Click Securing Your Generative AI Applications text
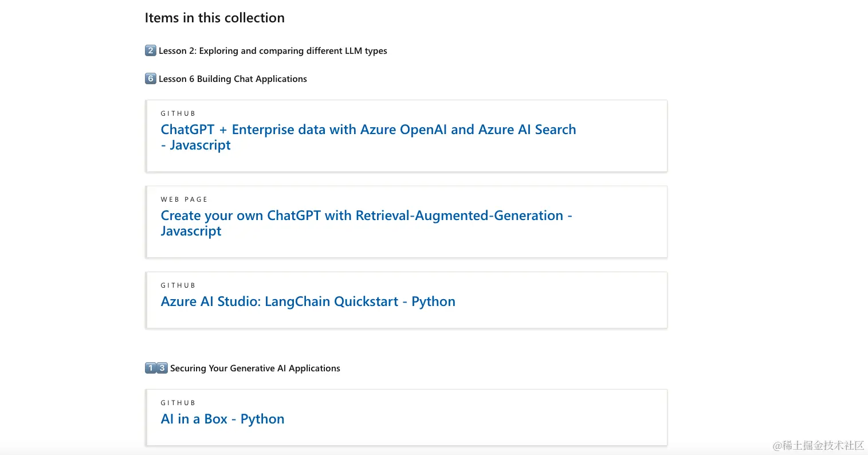The image size is (868, 455). pos(255,368)
